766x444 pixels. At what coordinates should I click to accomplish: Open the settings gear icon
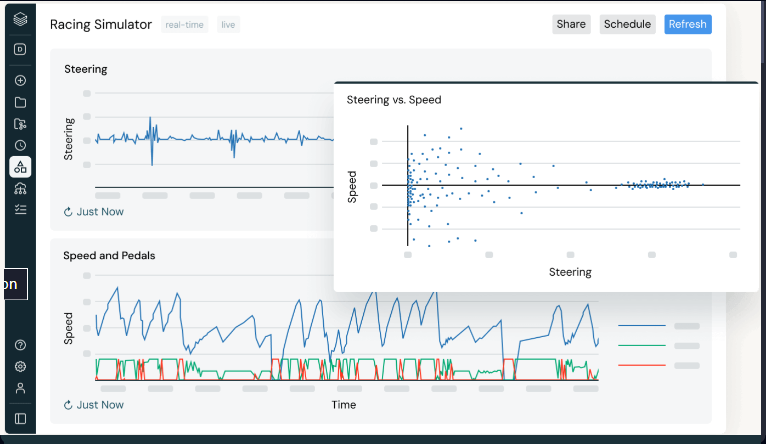(20, 366)
